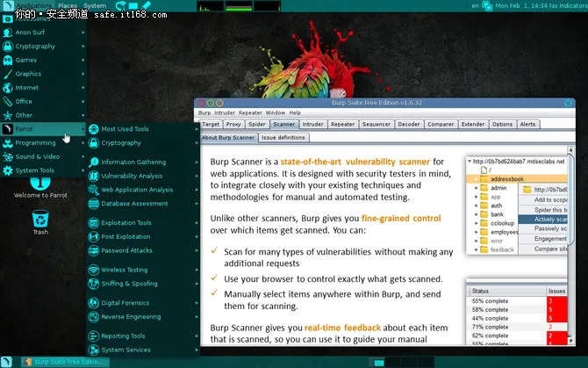Switch to the Scanner tab
Image resolution: width=588 pixels, height=368 pixels.
(x=283, y=124)
